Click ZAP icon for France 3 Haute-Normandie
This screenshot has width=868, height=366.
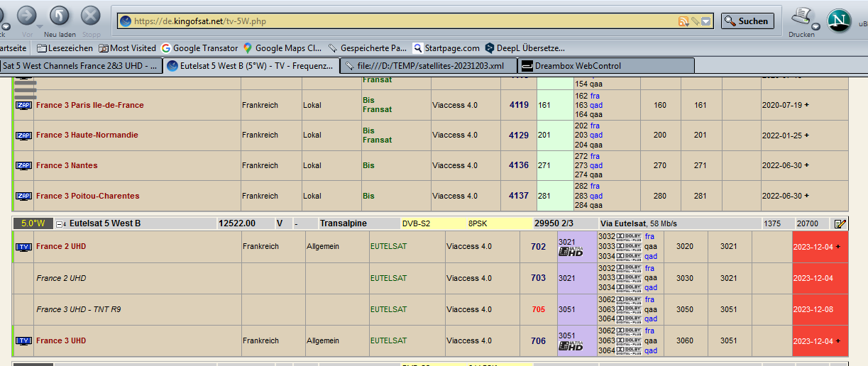pyautogui.click(x=23, y=135)
